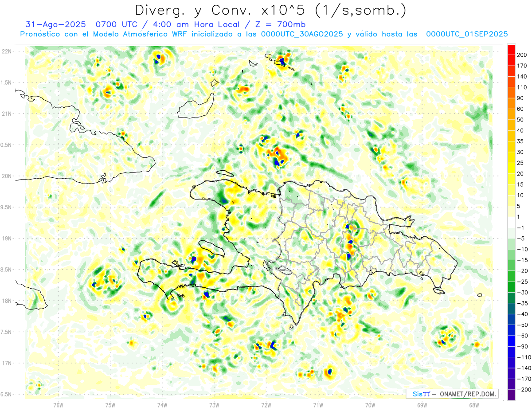Click the legend value '170'

(x=522, y=66)
